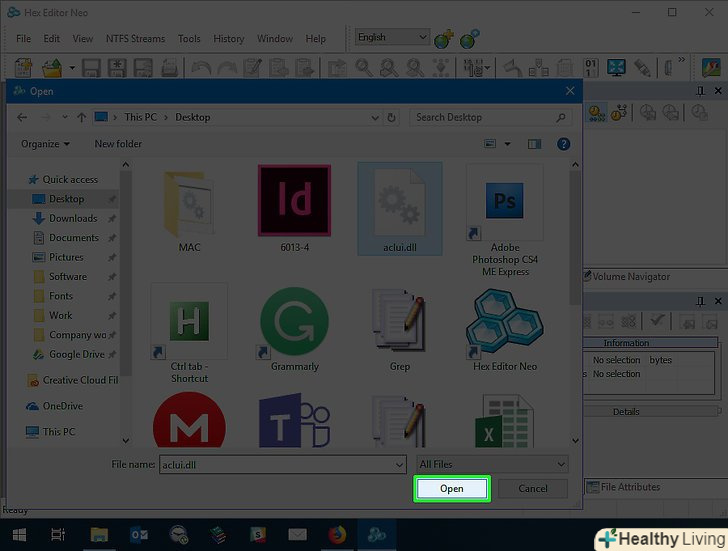Select Google Drive in the navigation pane

coord(76,354)
